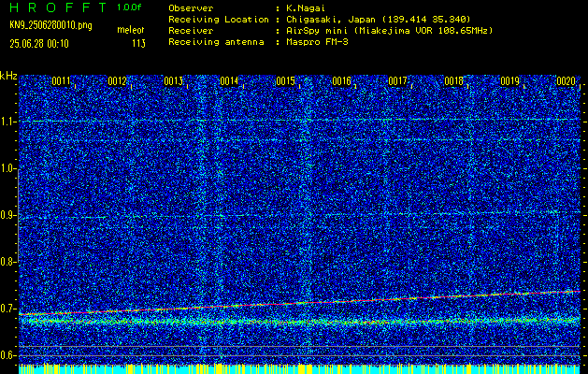This screenshot has height=374, width=588.
Task: Click the 1.0 frequency axis label
Action: (7, 169)
